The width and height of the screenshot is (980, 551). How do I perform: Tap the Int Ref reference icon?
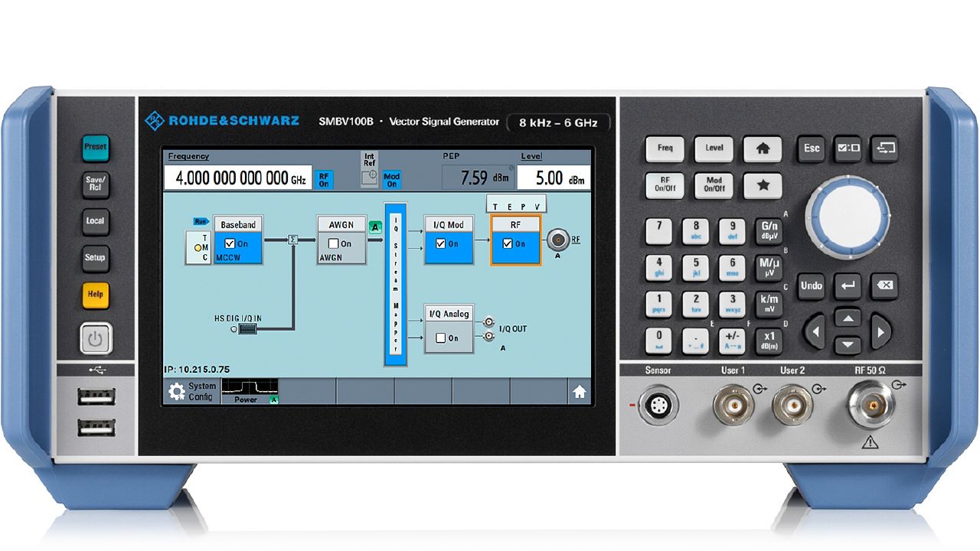click(x=369, y=170)
